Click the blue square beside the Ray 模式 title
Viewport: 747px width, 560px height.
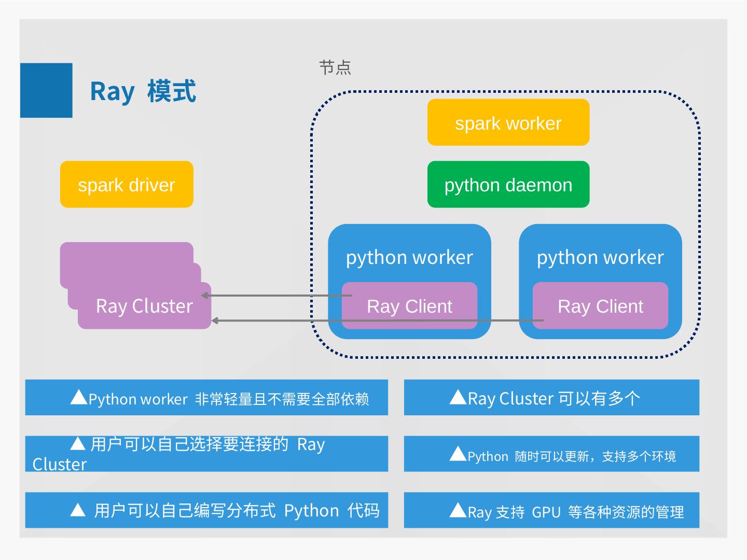coord(46,90)
